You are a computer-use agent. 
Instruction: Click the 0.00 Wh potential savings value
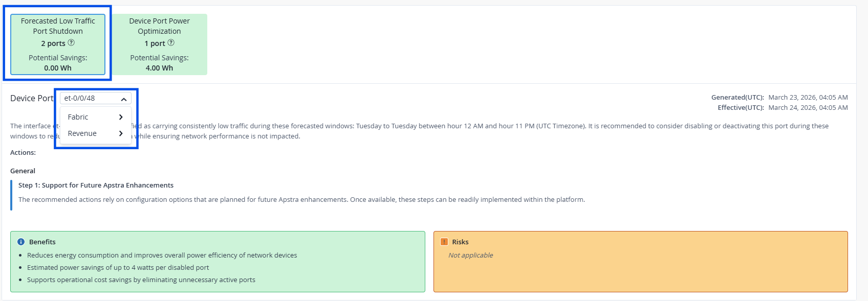coord(58,68)
